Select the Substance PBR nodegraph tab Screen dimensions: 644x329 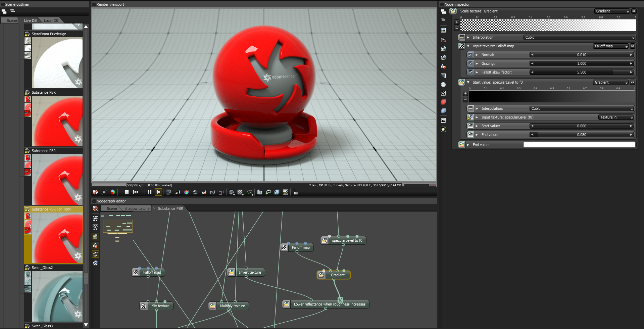pyautogui.click(x=170, y=208)
